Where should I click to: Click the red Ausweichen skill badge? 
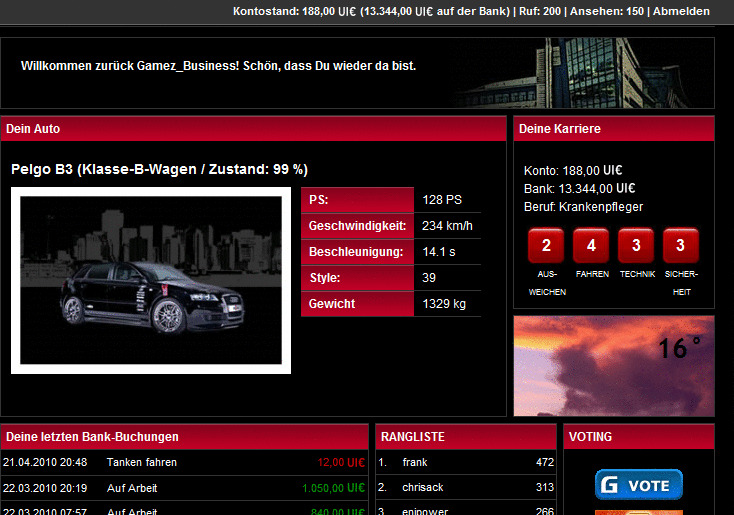546,245
